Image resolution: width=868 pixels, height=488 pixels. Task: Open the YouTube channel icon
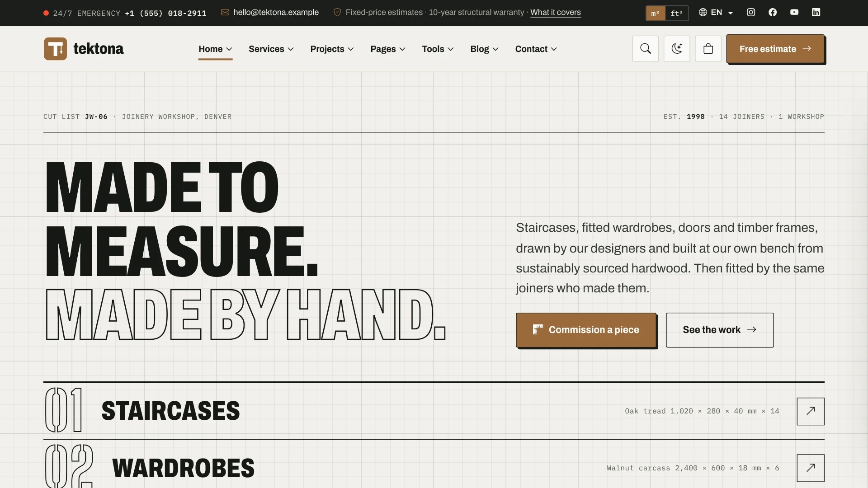[794, 13]
